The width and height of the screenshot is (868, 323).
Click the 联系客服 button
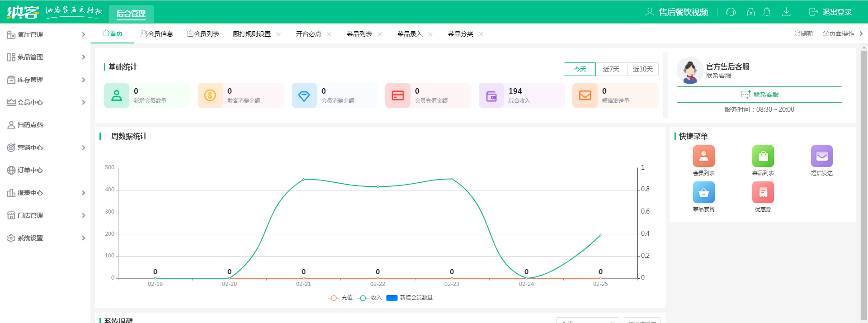pyautogui.click(x=759, y=95)
